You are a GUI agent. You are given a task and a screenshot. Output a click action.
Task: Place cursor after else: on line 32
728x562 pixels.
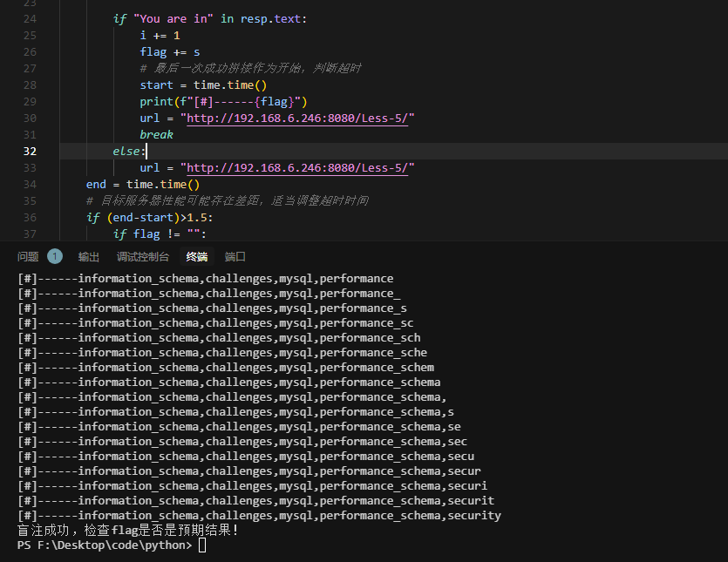(x=146, y=151)
